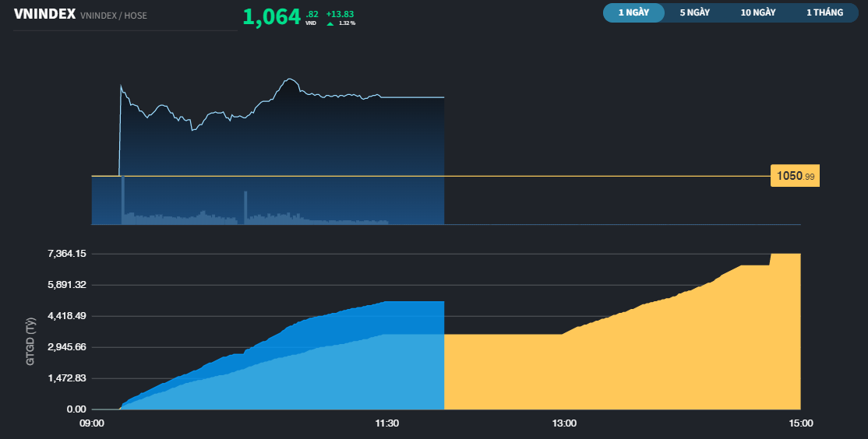Select the 1 NGÀY timeframe tab
This screenshot has height=439, width=868.
(633, 13)
